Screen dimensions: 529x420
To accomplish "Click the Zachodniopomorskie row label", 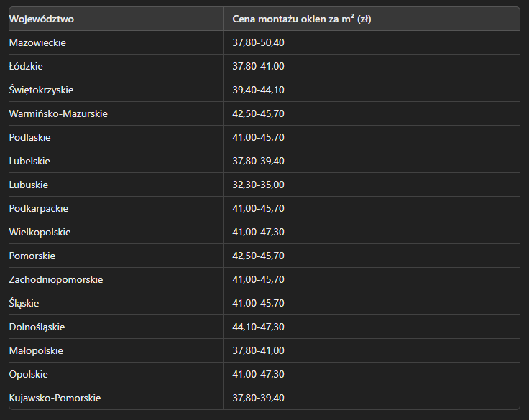I will [x=56, y=279].
